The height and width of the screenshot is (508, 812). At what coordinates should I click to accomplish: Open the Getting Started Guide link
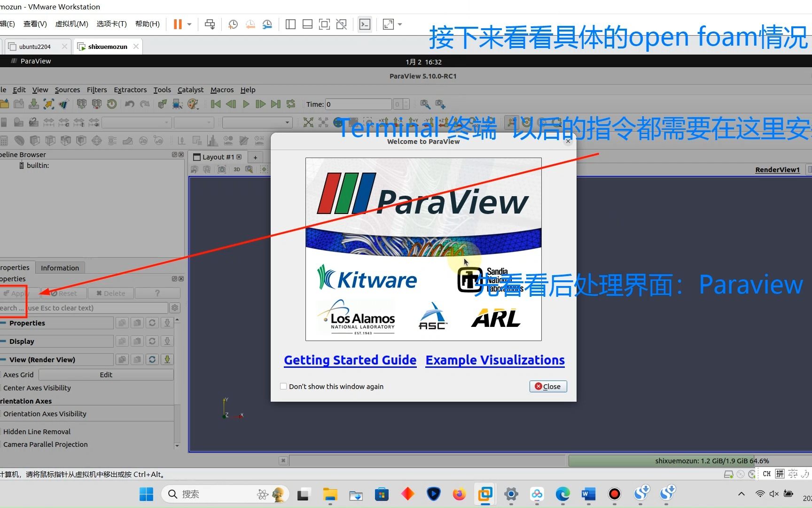point(350,360)
